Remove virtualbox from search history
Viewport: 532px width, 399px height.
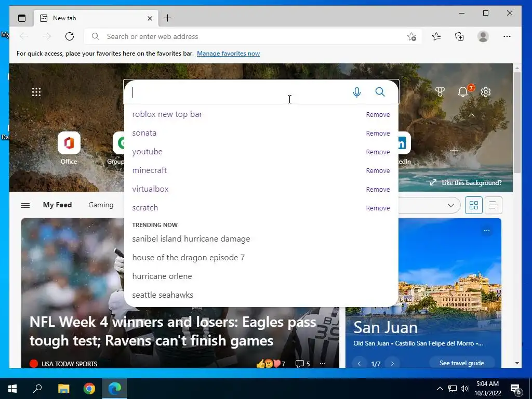(x=378, y=189)
